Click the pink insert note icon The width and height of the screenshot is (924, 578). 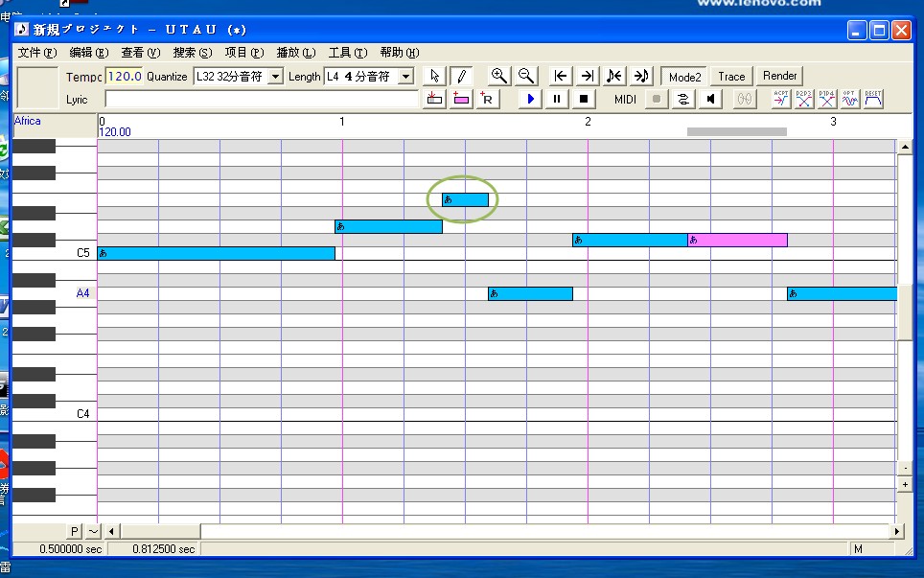pyautogui.click(x=461, y=99)
